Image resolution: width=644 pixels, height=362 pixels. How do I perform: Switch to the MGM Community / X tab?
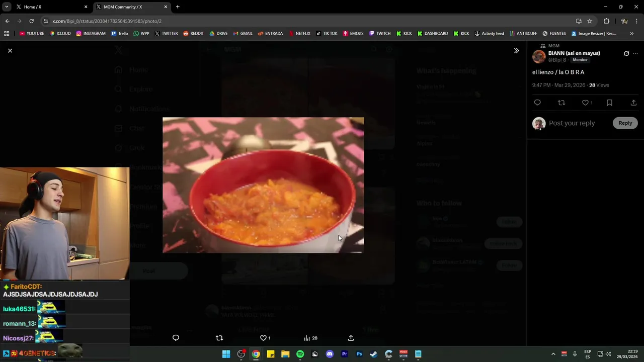tap(131, 7)
